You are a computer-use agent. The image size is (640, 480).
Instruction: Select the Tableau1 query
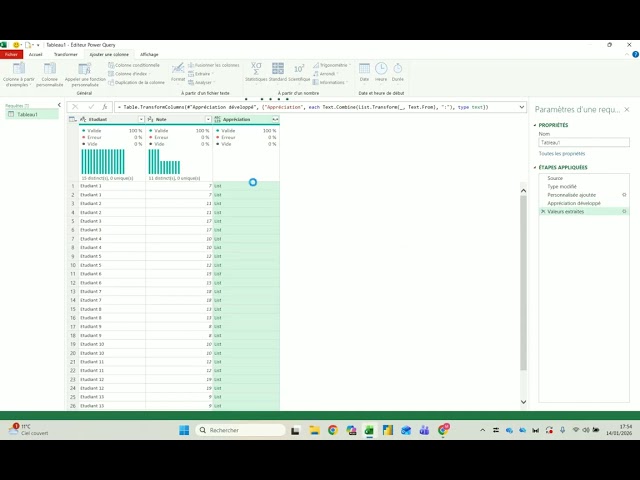point(32,114)
